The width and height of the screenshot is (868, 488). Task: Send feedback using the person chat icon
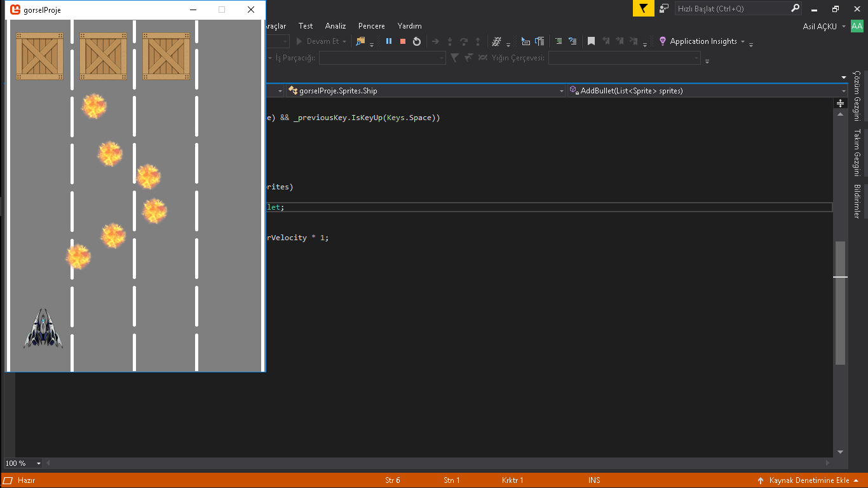pos(664,8)
